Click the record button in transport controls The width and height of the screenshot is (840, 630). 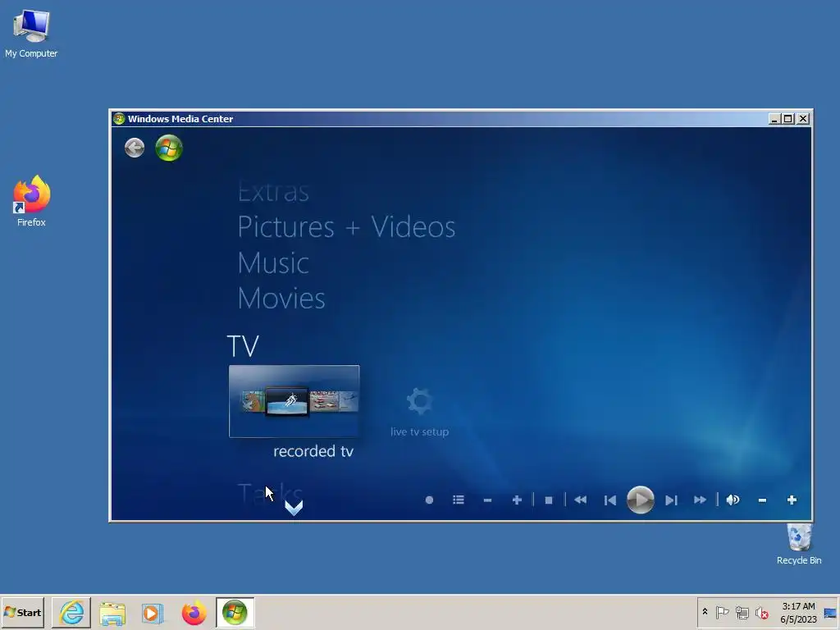tap(429, 500)
